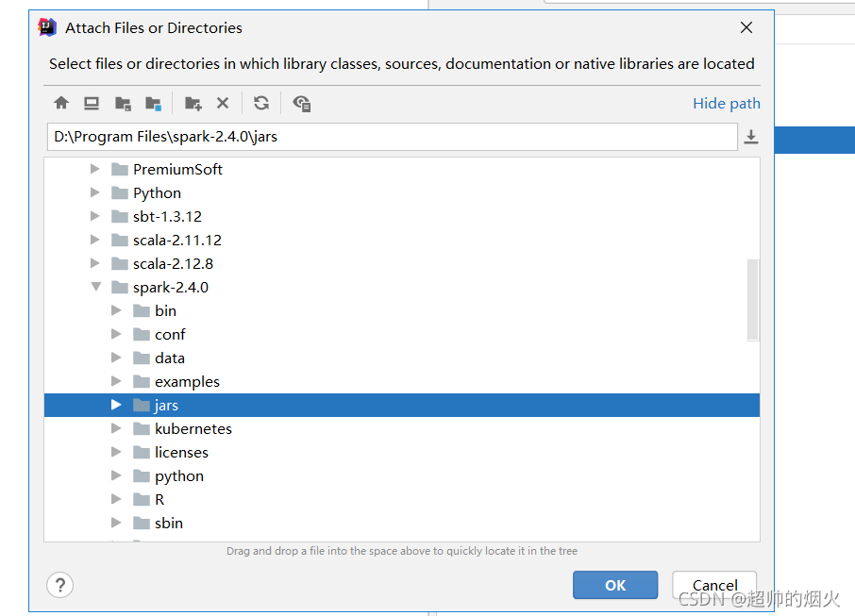Image resolution: width=855 pixels, height=616 pixels.
Task: Confirm selection with the OK button
Action: point(615,585)
